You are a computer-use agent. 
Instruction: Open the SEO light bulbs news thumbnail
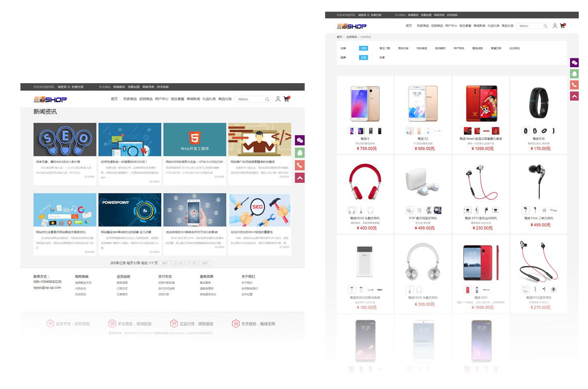[65, 140]
